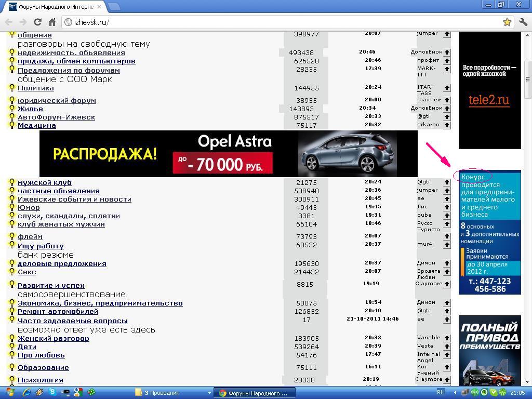The width and height of the screenshot is (532, 399).
Task: Click the tele2.ru advertisement banner
Action: 489,90
